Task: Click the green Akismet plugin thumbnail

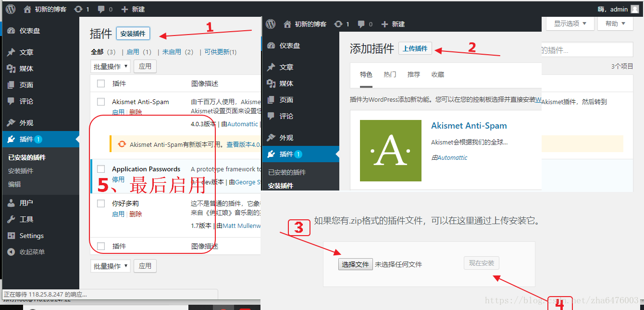Action: 391,151
